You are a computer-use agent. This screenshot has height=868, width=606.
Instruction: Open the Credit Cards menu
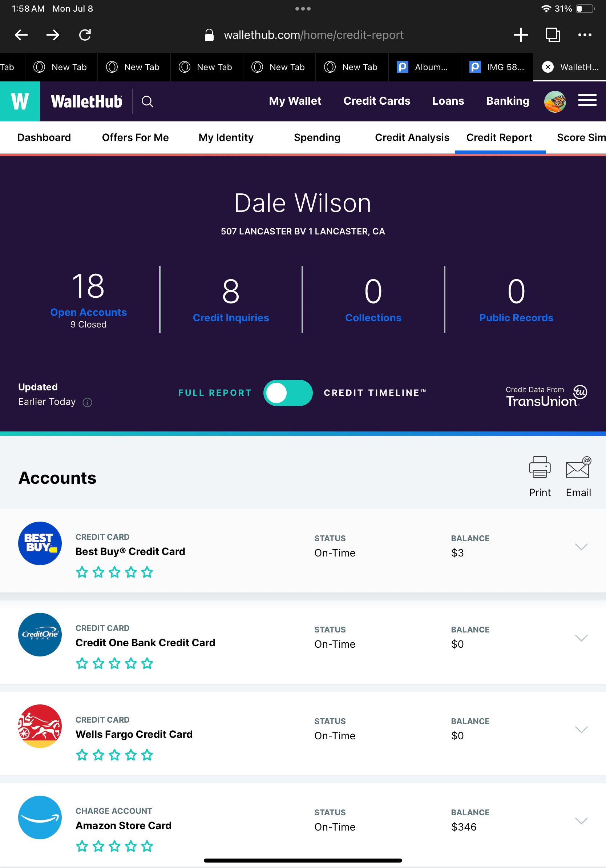click(377, 101)
